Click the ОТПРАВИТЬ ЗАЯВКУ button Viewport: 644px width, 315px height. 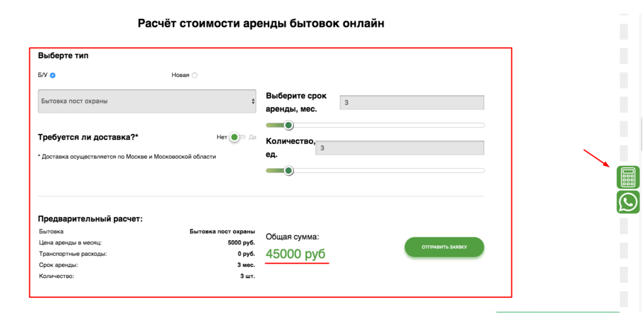click(x=444, y=247)
